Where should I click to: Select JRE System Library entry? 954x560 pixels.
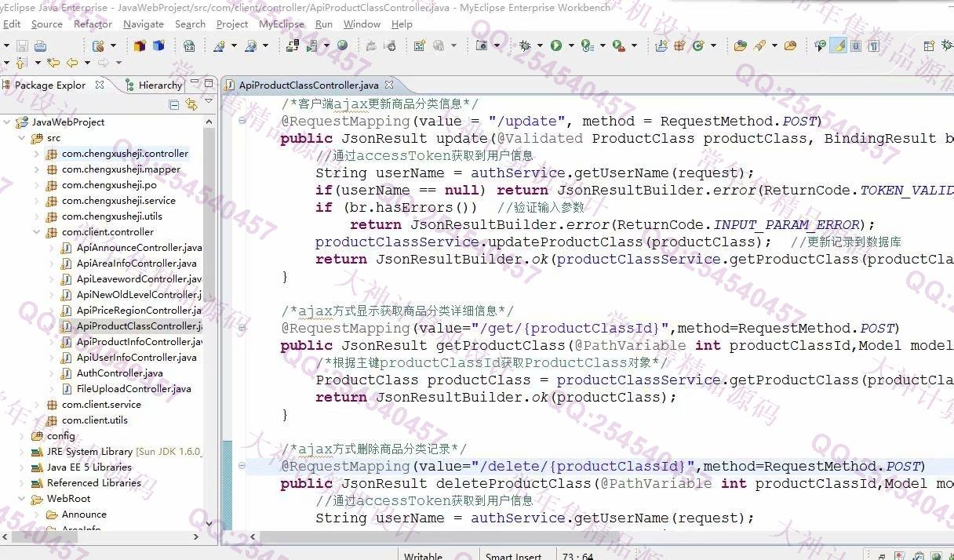[116, 452]
